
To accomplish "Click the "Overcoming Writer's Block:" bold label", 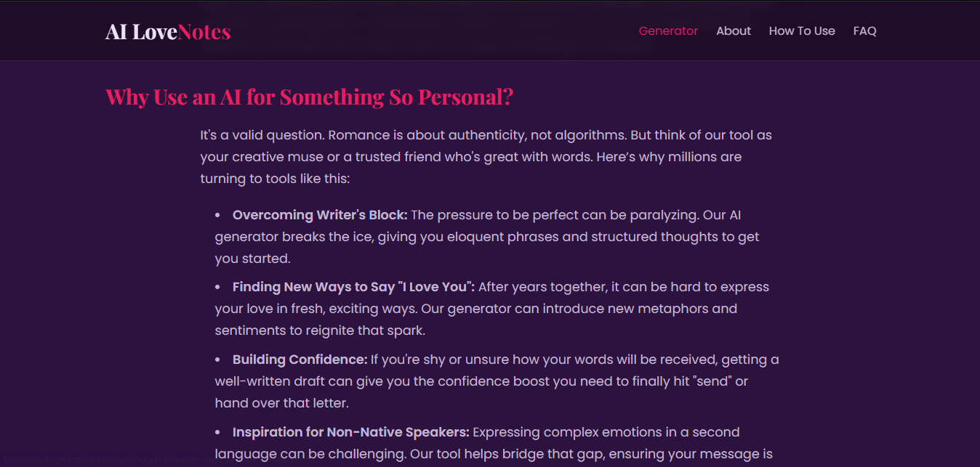I will coord(320,215).
